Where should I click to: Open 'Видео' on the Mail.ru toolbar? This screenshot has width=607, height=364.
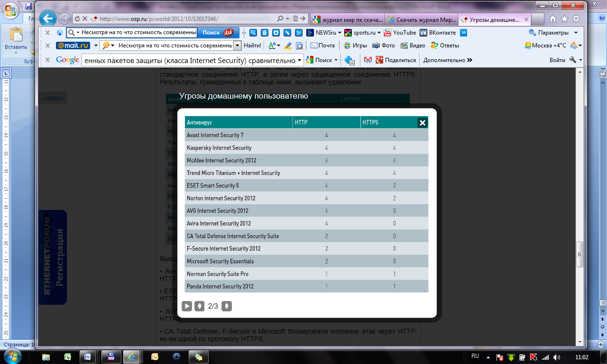click(413, 45)
